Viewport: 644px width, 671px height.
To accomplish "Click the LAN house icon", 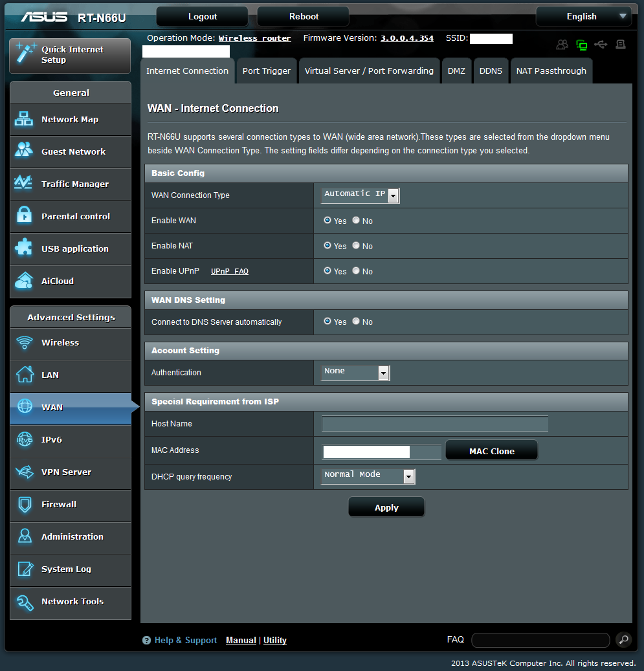I will pos(25,374).
